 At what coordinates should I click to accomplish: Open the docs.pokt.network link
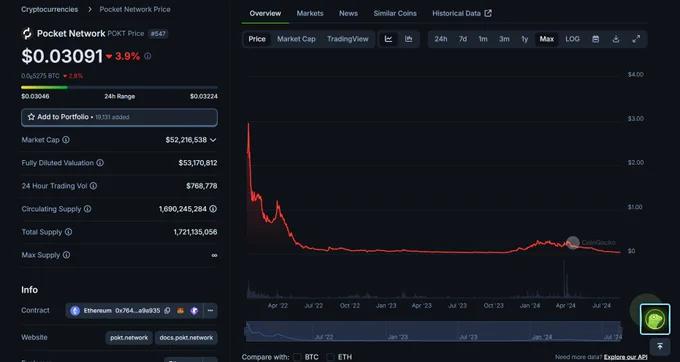point(186,337)
